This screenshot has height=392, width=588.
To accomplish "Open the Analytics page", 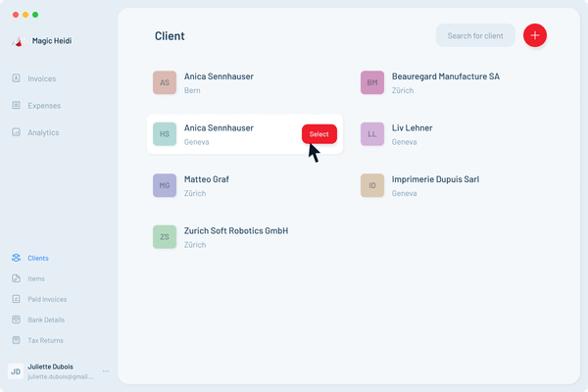I will (43, 132).
